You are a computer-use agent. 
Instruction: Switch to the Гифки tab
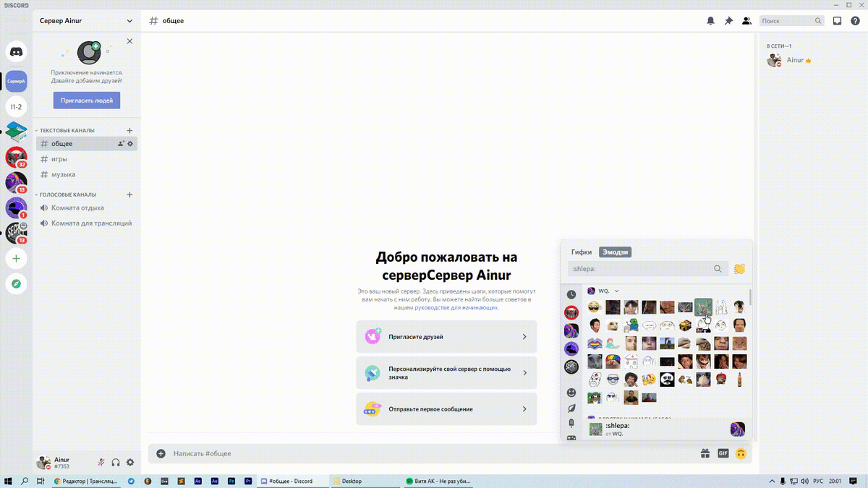[x=582, y=252]
